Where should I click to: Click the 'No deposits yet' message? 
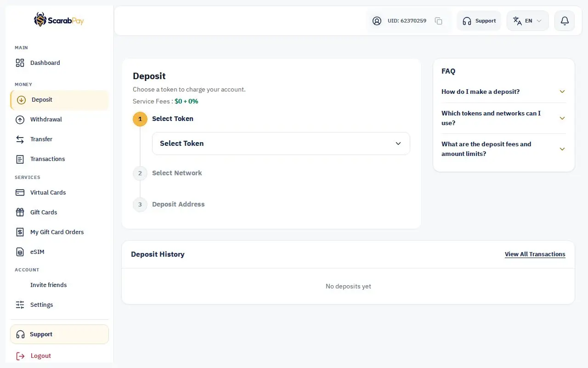tap(348, 287)
